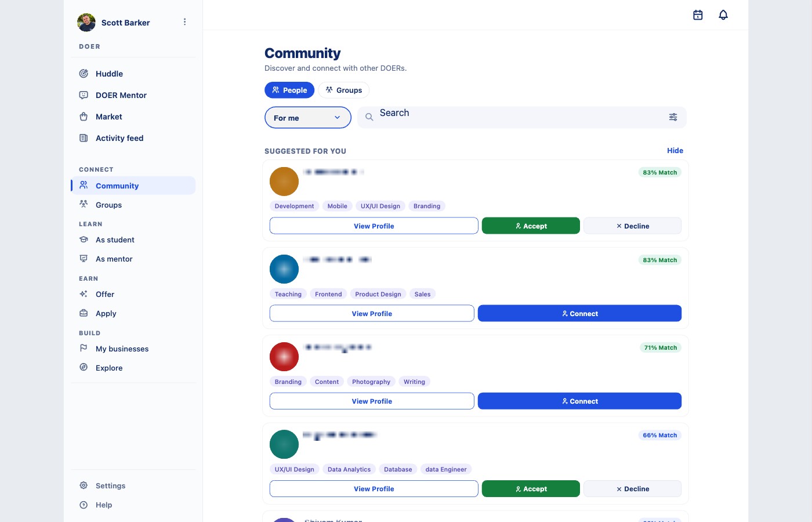
Task: Click the Writing tag
Action: click(x=414, y=382)
